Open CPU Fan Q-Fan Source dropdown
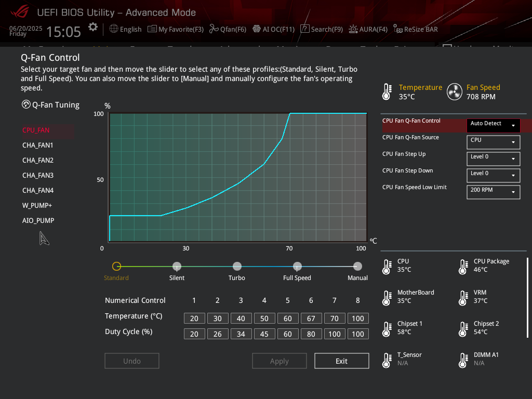 point(494,142)
